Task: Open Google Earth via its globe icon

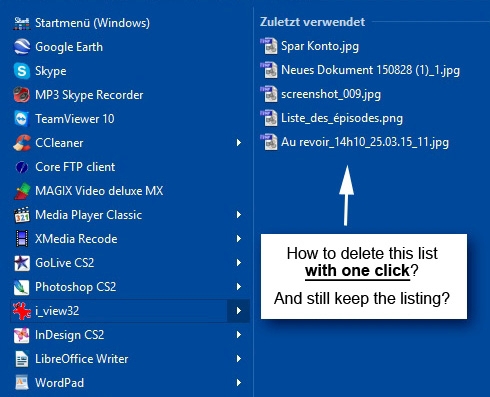Action: (x=22, y=47)
